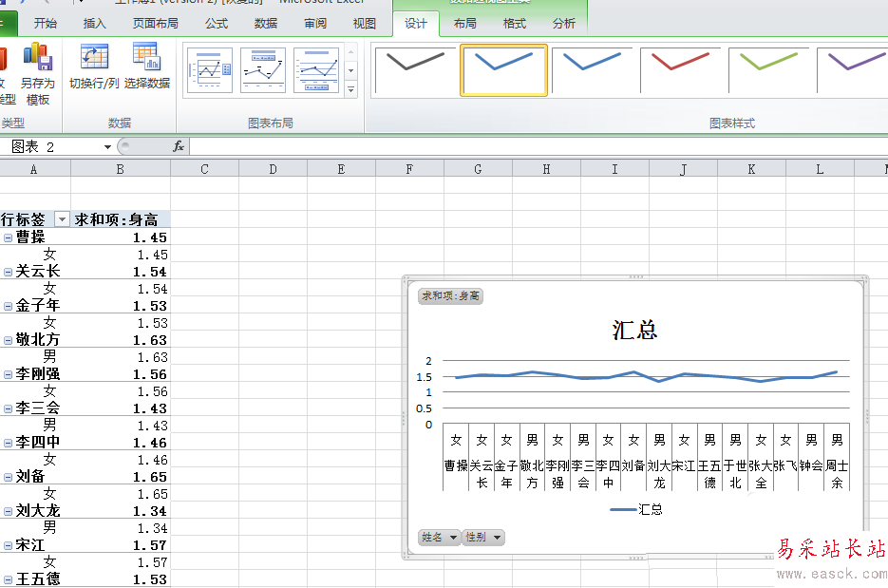Click the Save As Template icon
Viewport: 888px width, 588px height.
tap(37, 74)
